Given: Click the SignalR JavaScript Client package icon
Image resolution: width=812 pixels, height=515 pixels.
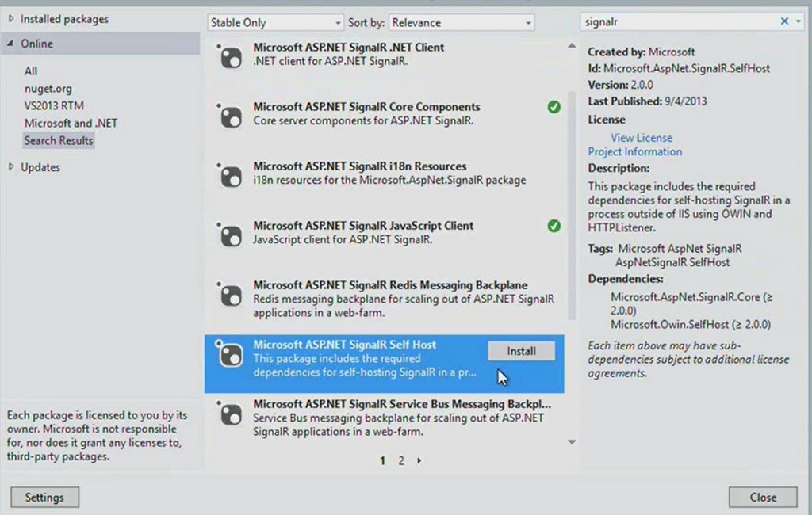Looking at the screenshot, I should coord(229,235).
